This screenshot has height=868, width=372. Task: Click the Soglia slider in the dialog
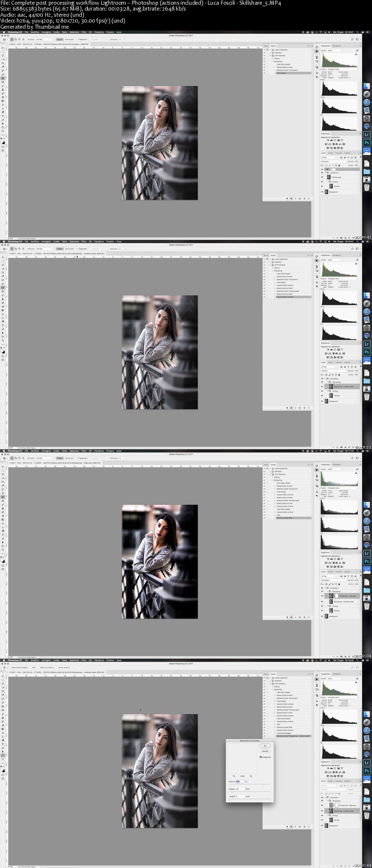250,800
